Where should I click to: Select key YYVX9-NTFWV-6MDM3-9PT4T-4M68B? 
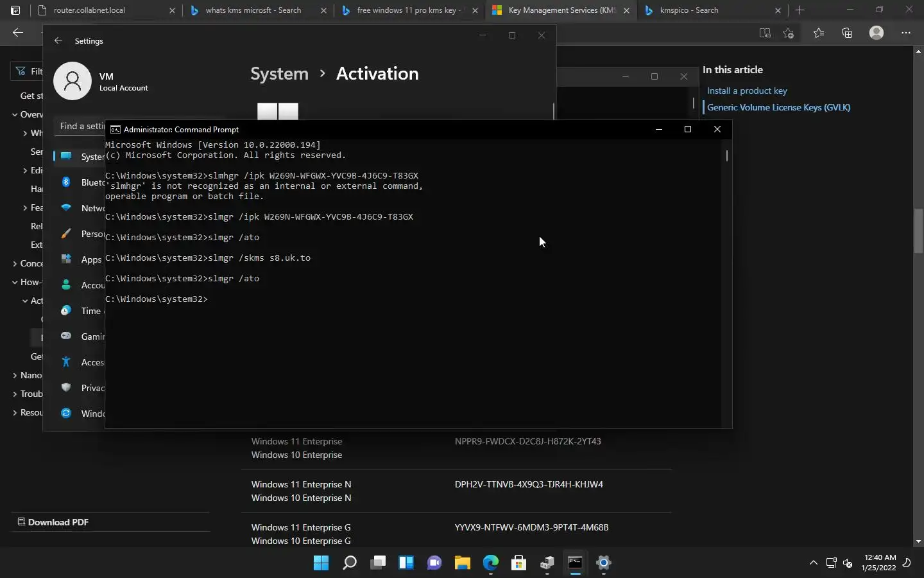[531, 527]
